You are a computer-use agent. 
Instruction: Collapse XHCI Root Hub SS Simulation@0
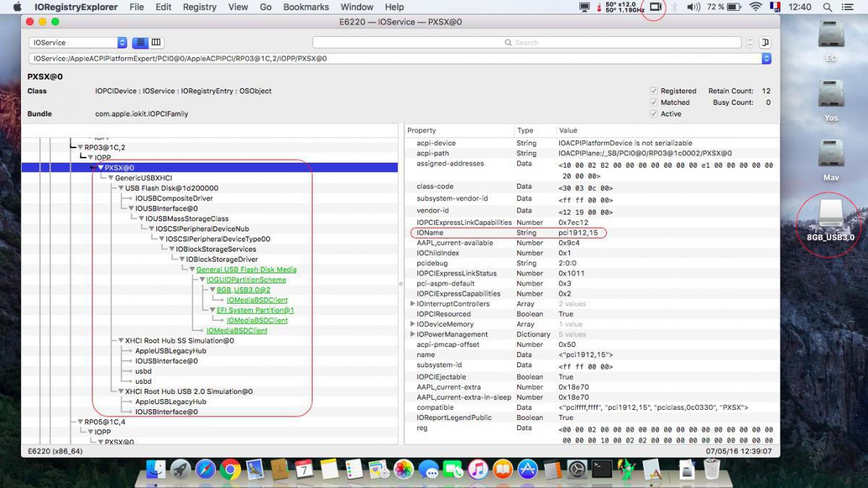[x=121, y=341]
